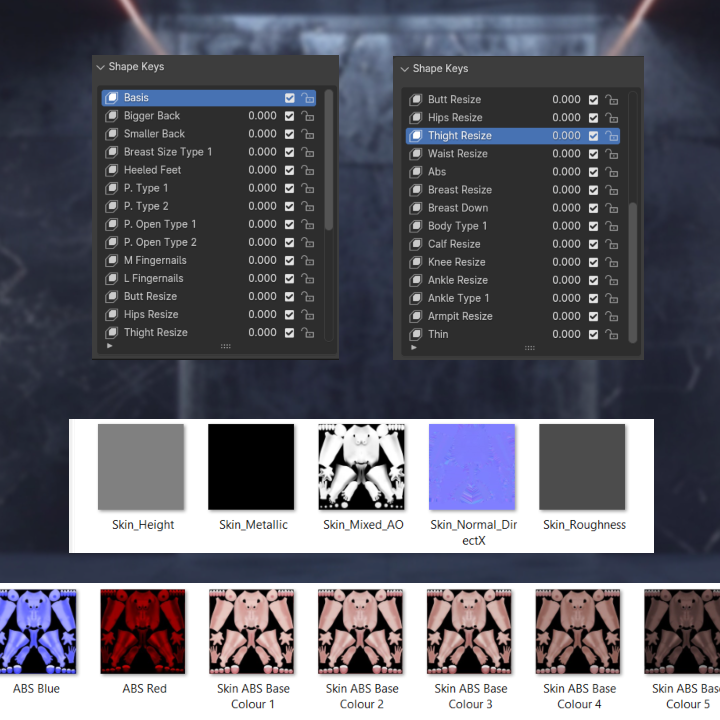Uncheck Breast Resize checkbox
The image size is (720, 720).
tap(593, 190)
